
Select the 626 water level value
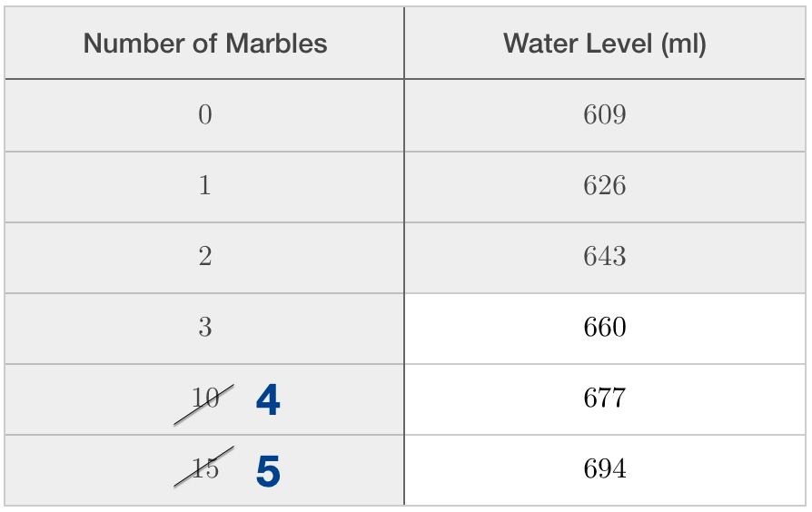coord(605,185)
